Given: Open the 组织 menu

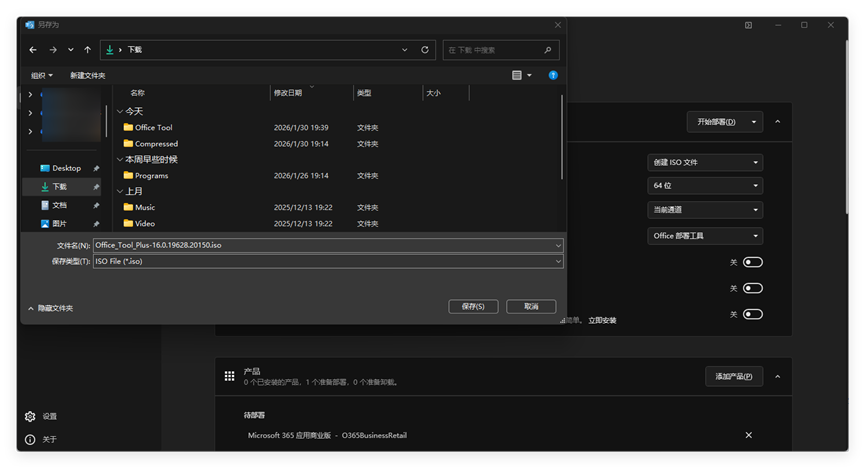Looking at the screenshot, I should coord(40,75).
